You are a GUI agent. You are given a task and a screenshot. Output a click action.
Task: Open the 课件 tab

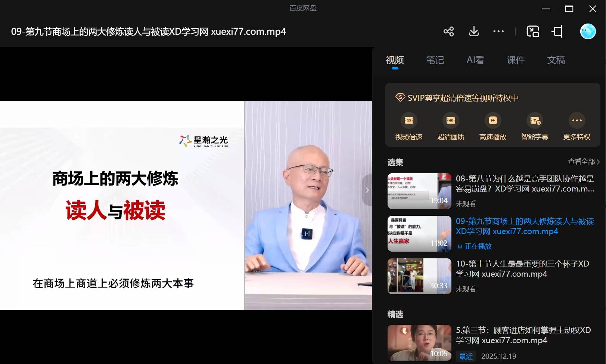[x=516, y=60]
